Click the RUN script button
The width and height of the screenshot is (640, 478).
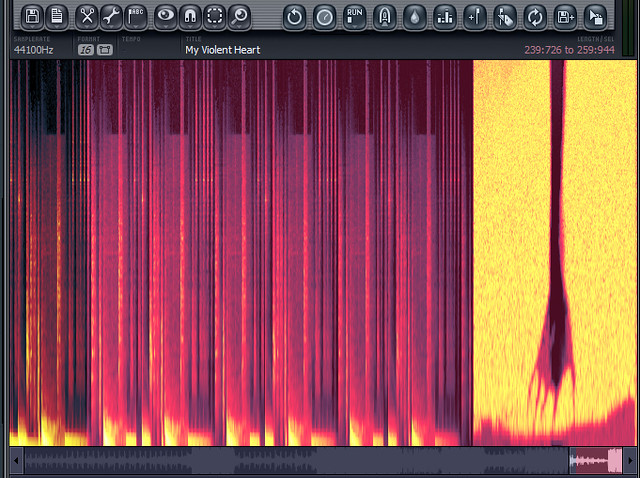tap(354, 17)
